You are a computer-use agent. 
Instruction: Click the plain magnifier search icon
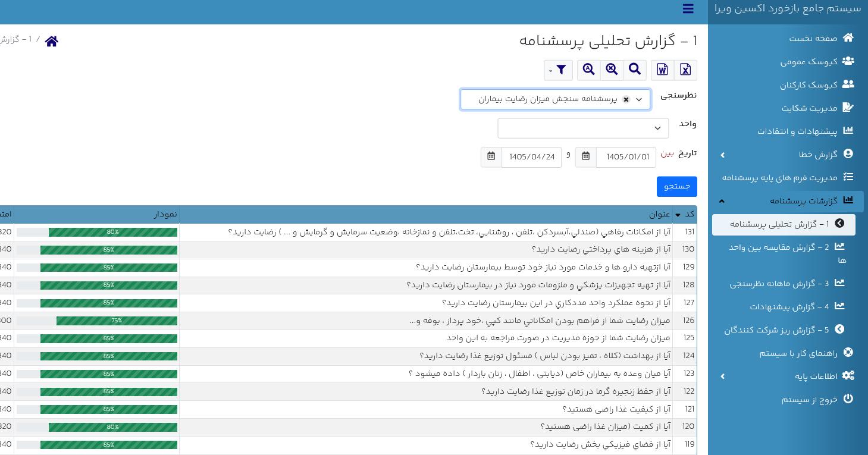tap(635, 70)
